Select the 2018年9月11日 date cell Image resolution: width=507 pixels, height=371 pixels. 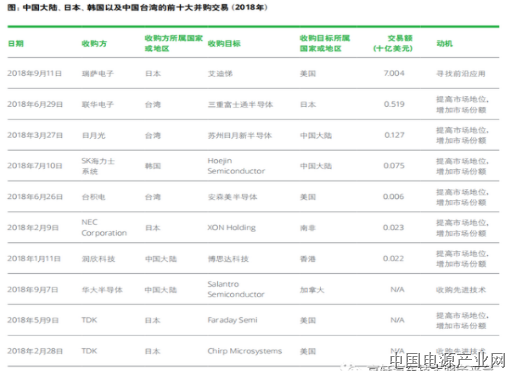pos(35,73)
